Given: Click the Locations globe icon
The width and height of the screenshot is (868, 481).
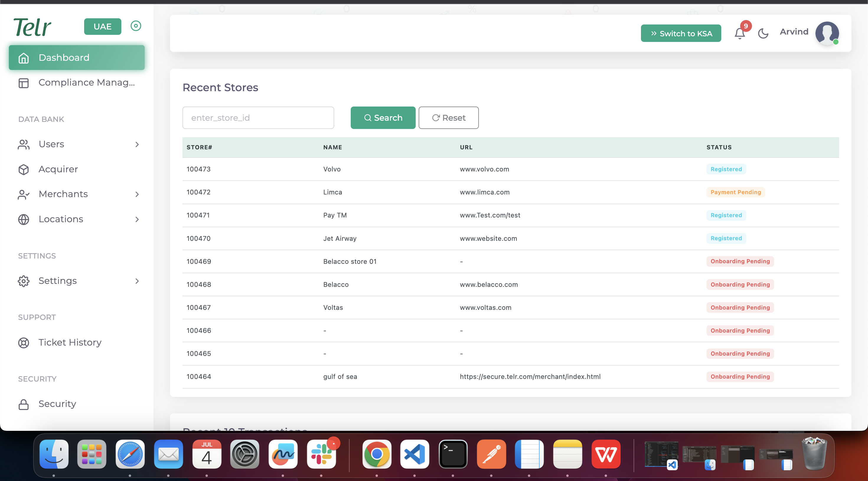Looking at the screenshot, I should [x=24, y=220].
